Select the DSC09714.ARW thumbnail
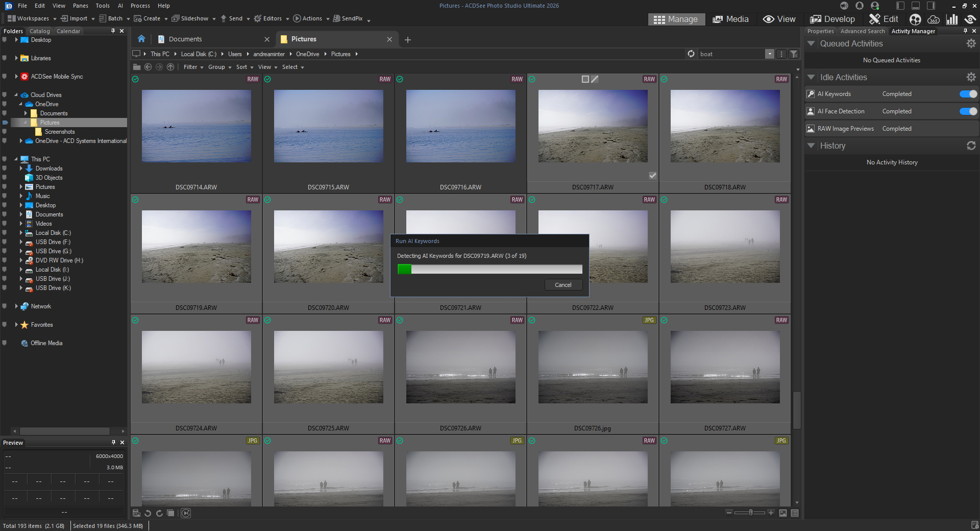The width and height of the screenshot is (980, 531). [197, 127]
